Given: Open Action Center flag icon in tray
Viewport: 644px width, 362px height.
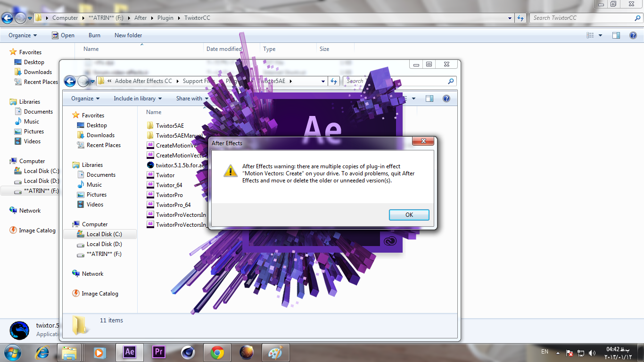Looking at the screenshot, I should pyautogui.click(x=570, y=353).
